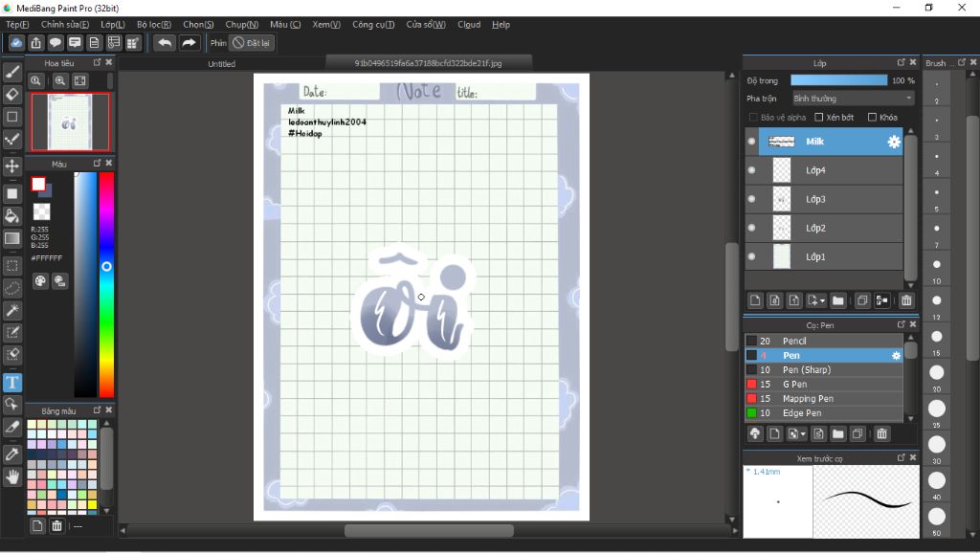Download brushes from cloud icon
This screenshot has height=553, width=980.
tap(755, 433)
